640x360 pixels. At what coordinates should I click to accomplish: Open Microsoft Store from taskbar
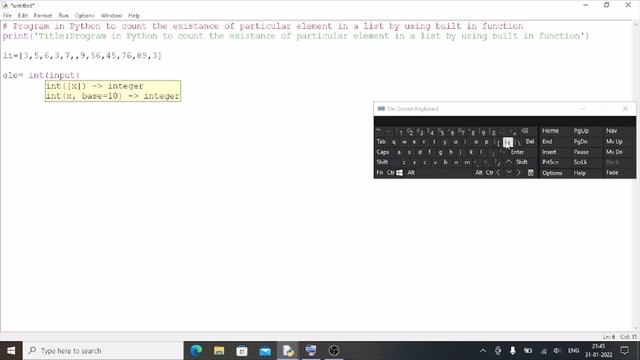click(x=242, y=351)
